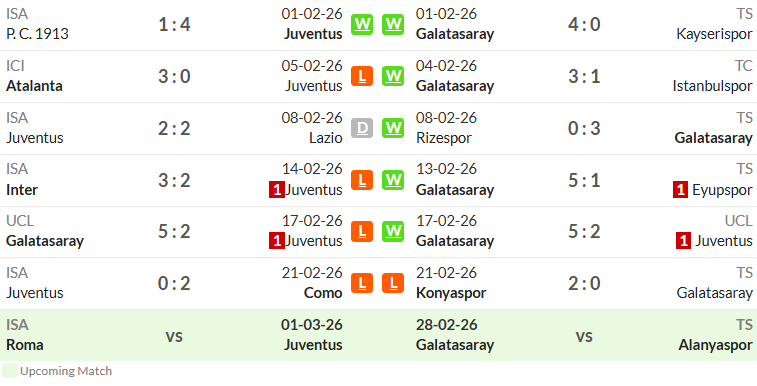Click the vs label in Roma-Juventus row
The width and height of the screenshot is (757, 386).
click(174, 336)
